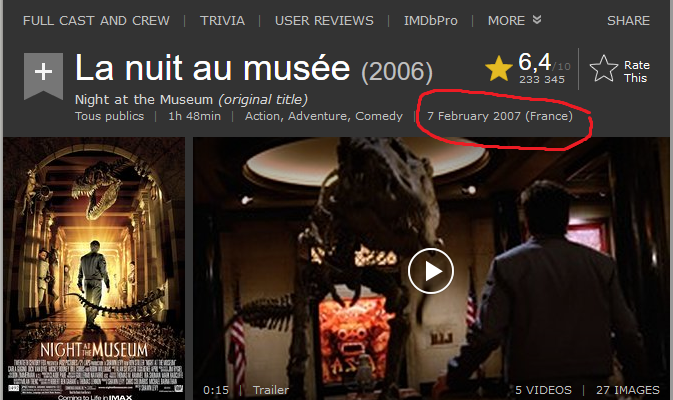Go to USER REVIEWS
This screenshot has height=400, width=673.
(324, 21)
